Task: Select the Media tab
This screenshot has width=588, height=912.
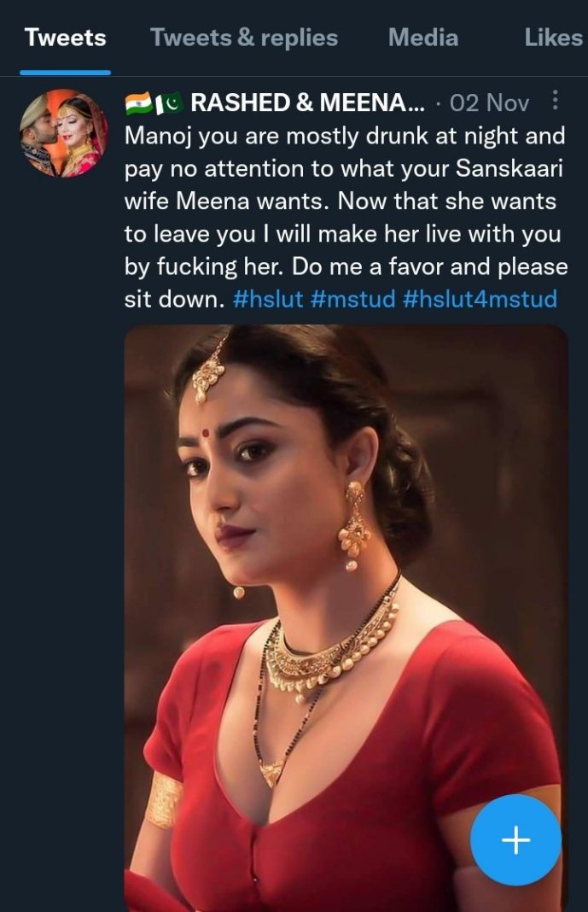Action: click(422, 38)
